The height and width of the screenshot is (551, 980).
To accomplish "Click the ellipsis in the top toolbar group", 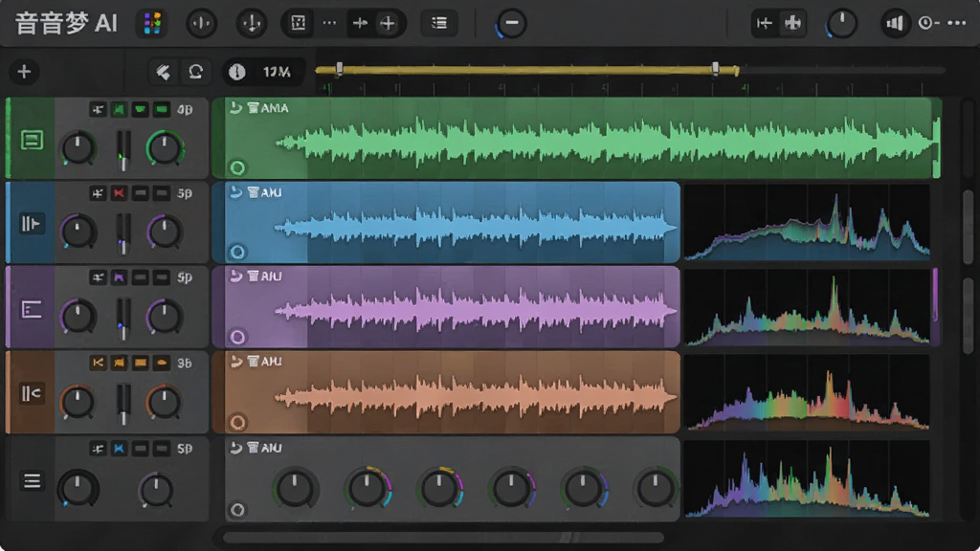I will point(329,23).
